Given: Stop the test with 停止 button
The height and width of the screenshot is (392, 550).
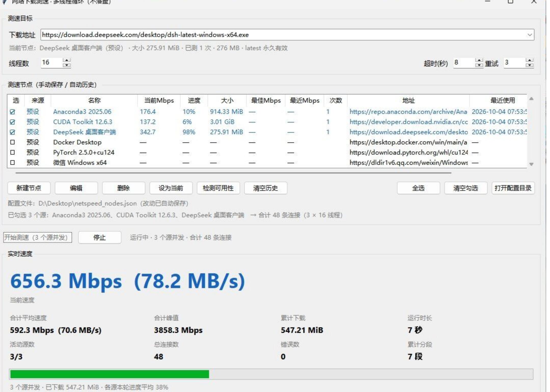Looking at the screenshot, I should pos(100,238).
